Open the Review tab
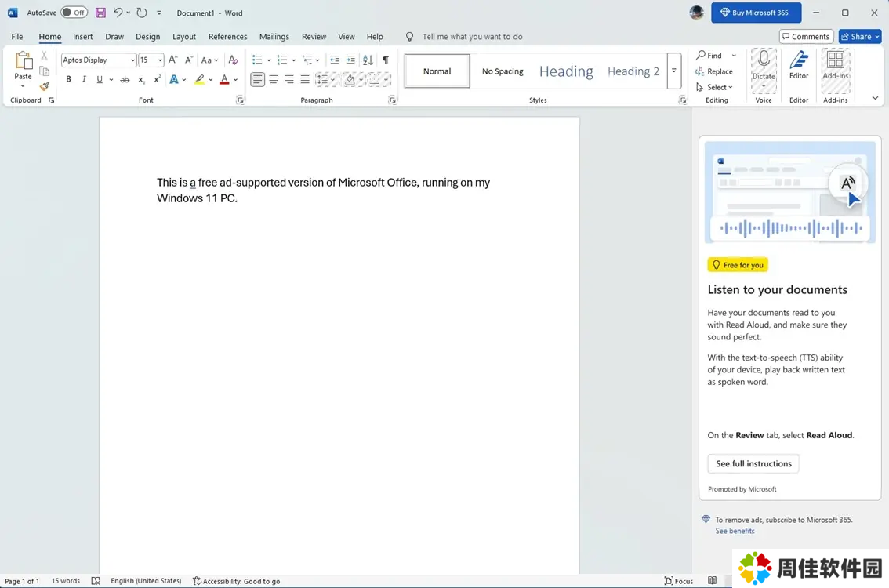The image size is (889, 588). point(314,37)
